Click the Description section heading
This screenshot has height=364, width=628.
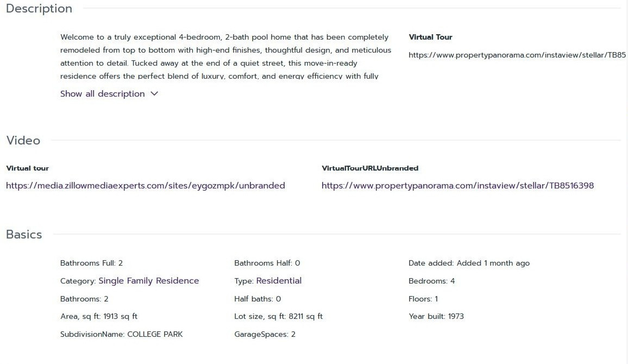click(39, 8)
